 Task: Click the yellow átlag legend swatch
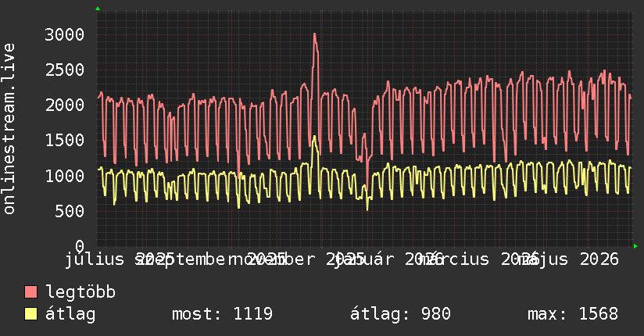pyautogui.click(x=30, y=314)
